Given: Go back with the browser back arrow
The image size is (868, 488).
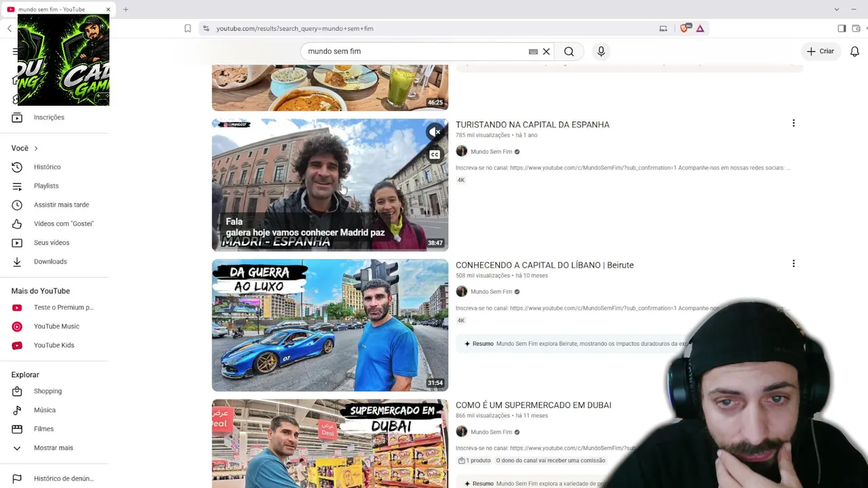Looking at the screenshot, I should (x=9, y=28).
